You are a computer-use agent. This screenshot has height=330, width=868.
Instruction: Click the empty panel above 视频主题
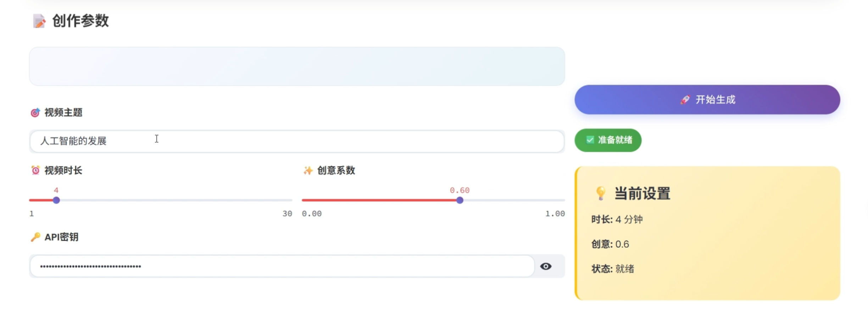tap(297, 66)
